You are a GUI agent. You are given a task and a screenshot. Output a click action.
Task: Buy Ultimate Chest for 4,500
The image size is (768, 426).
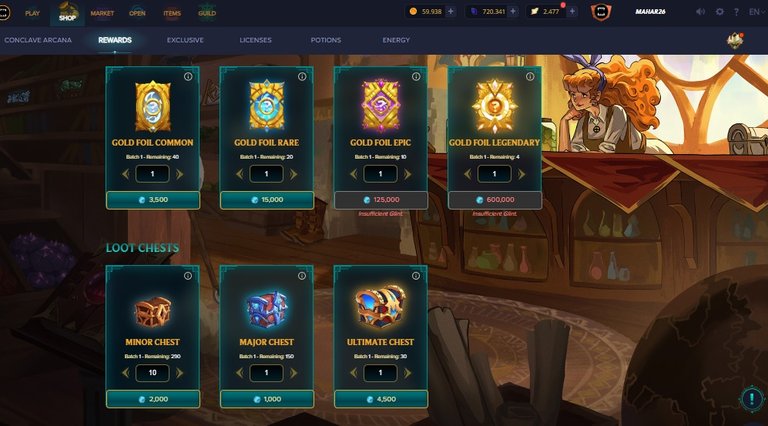pyautogui.click(x=381, y=399)
